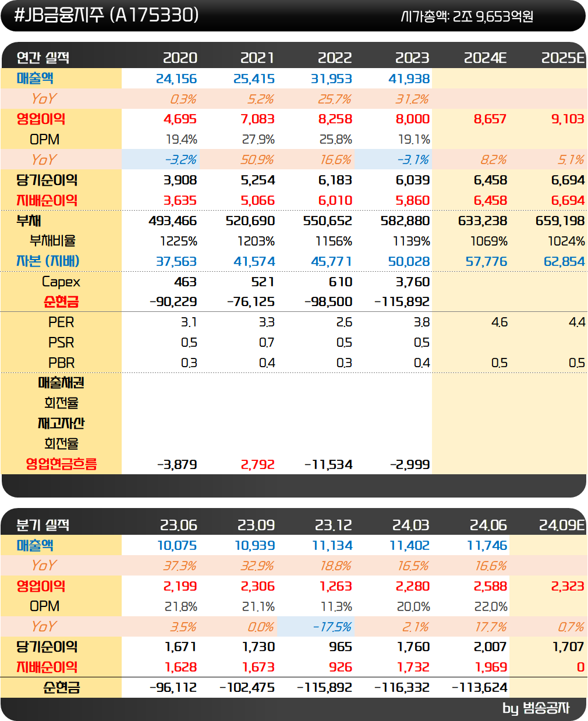Screen dimensions: 588x721
Task: Select the PBR row label
Action: tap(61, 363)
